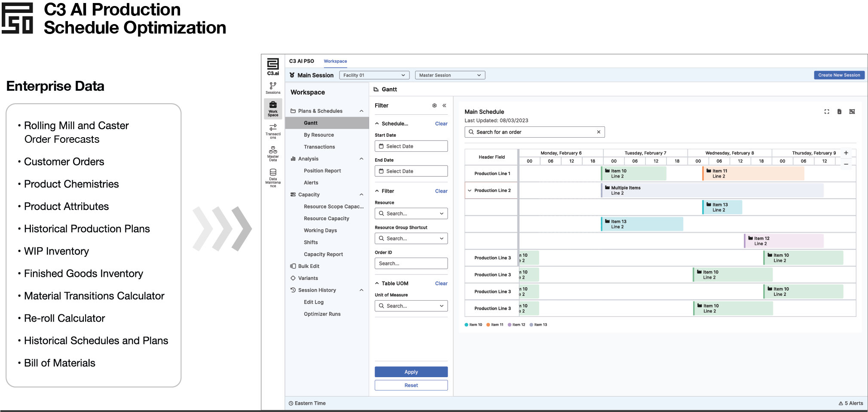This screenshot has height=412, width=868.
Task: Click the C3.ai logo icon
Action: pyautogui.click(x=273, y=67)
